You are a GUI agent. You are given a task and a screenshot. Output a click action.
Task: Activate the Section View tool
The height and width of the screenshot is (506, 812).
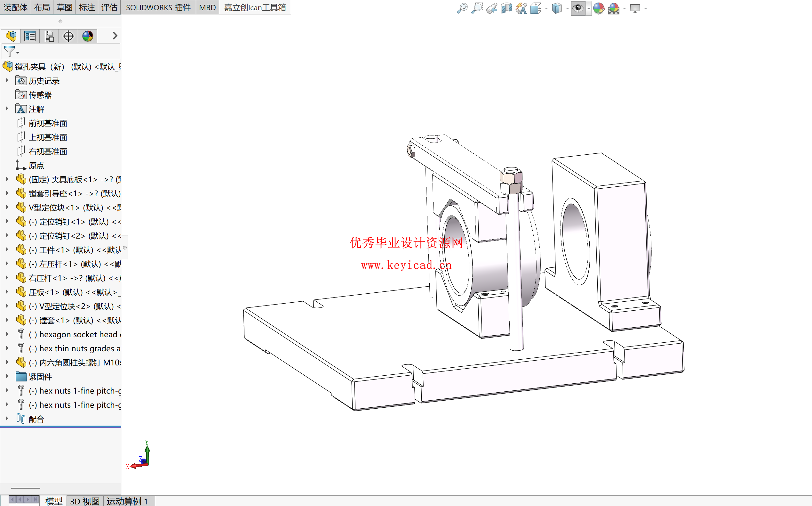click(506, 8)
